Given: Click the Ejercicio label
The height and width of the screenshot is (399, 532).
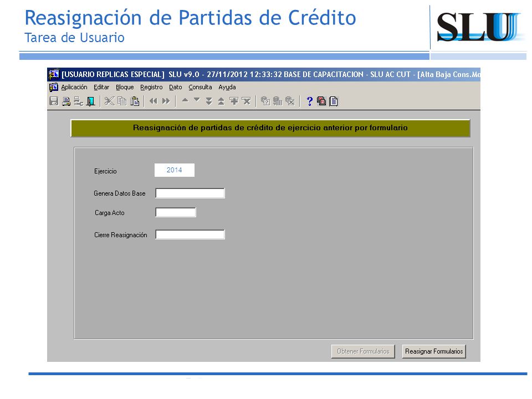Looking at the screenshot, I should click(105, 171).
